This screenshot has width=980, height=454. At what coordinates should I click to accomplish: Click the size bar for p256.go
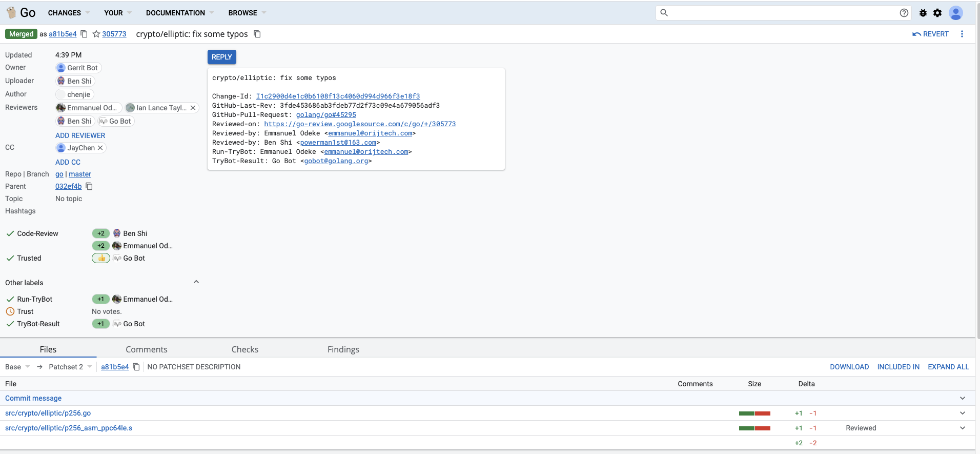point(754,413)
